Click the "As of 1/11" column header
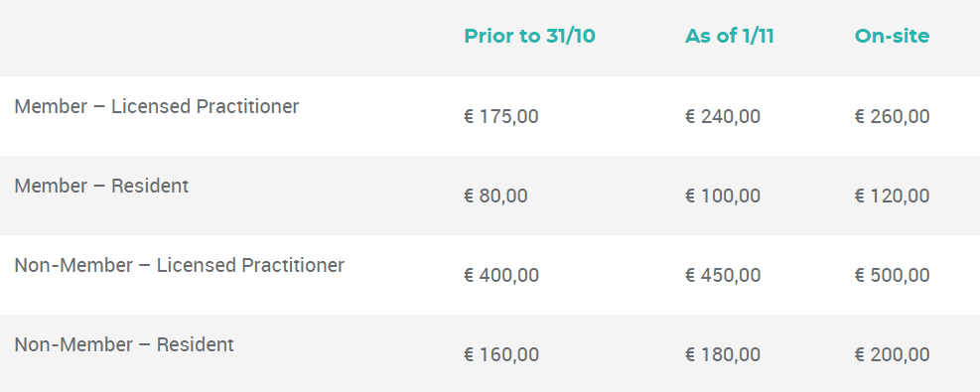The width and height of the screenshot is (980, 392). click(730, 36)
